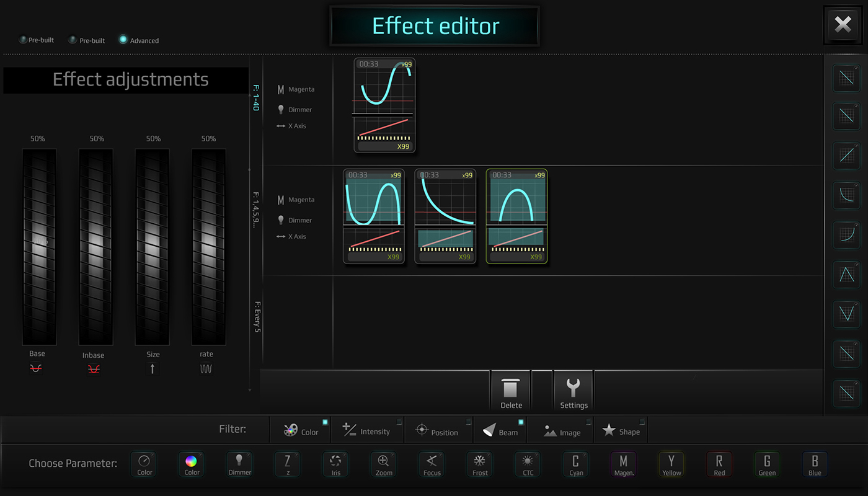The width and height of the screenshot is (868, 496).
Task: Close the Effect editor
Action: pos(843,25)
